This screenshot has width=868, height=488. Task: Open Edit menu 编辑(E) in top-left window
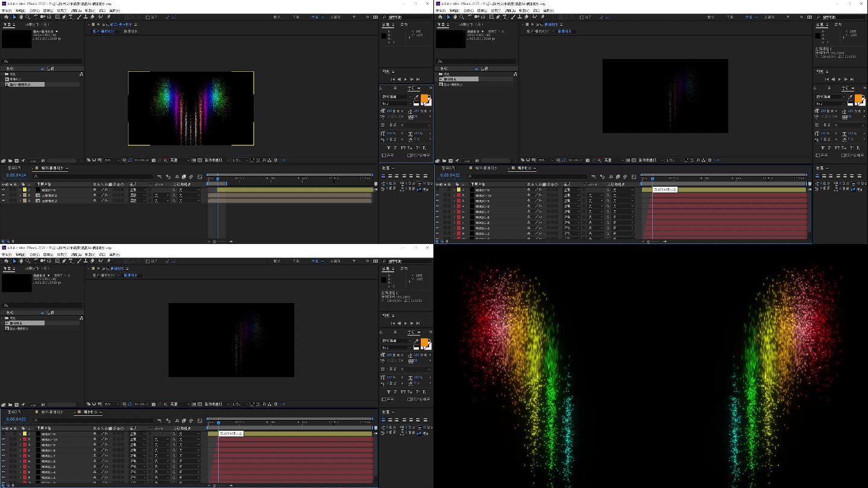coord(21,10)
